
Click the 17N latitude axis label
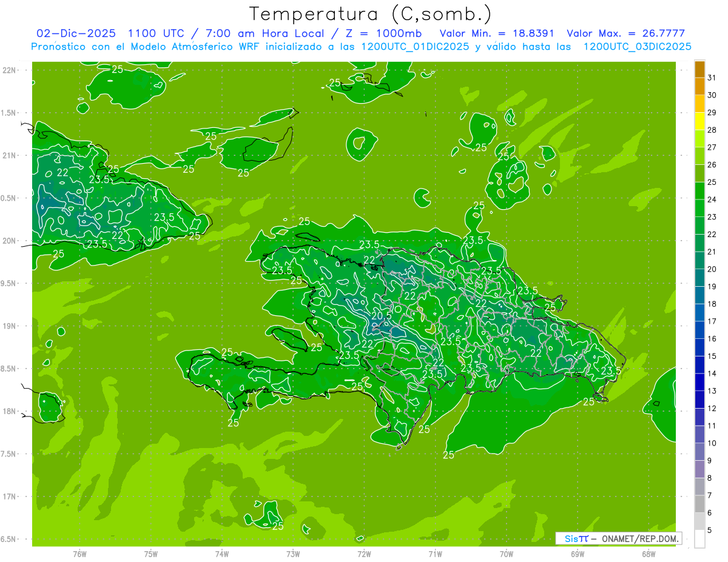pyautogui.click(x=10, y=497)
